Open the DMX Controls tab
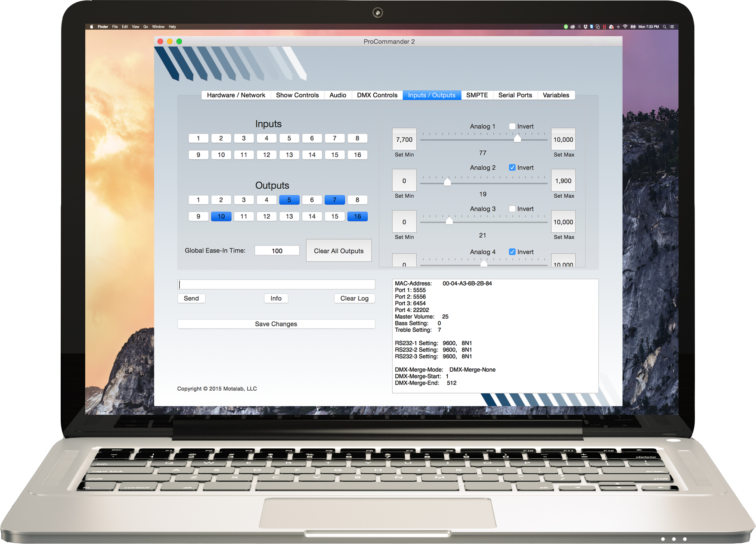The width and height of the screenshot is (756, 544). coord(377,95)
